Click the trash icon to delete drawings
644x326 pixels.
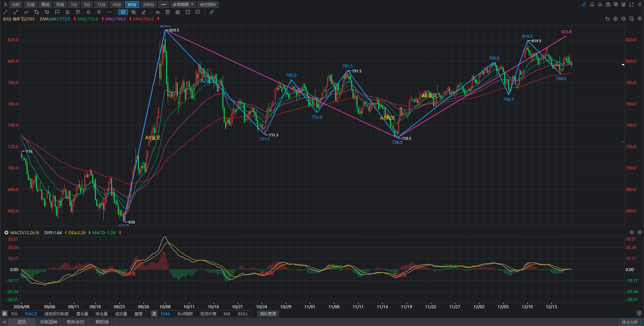click(168, 12)
